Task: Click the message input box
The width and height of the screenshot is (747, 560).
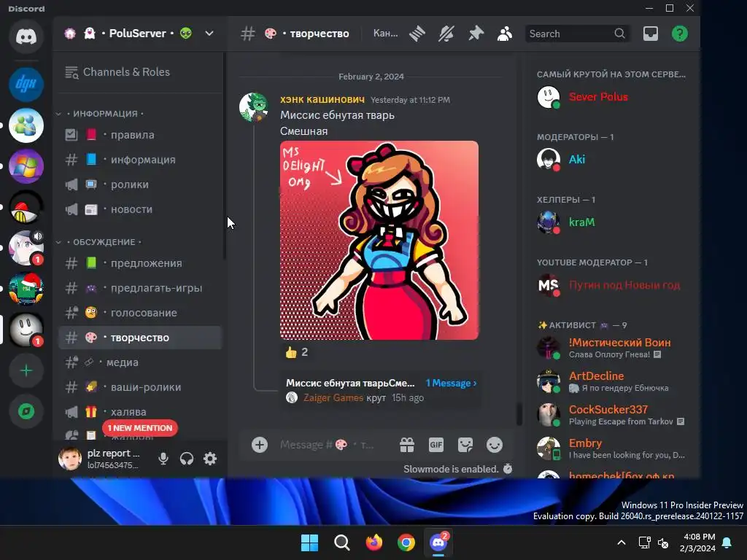Action: [x=328, y=445]
